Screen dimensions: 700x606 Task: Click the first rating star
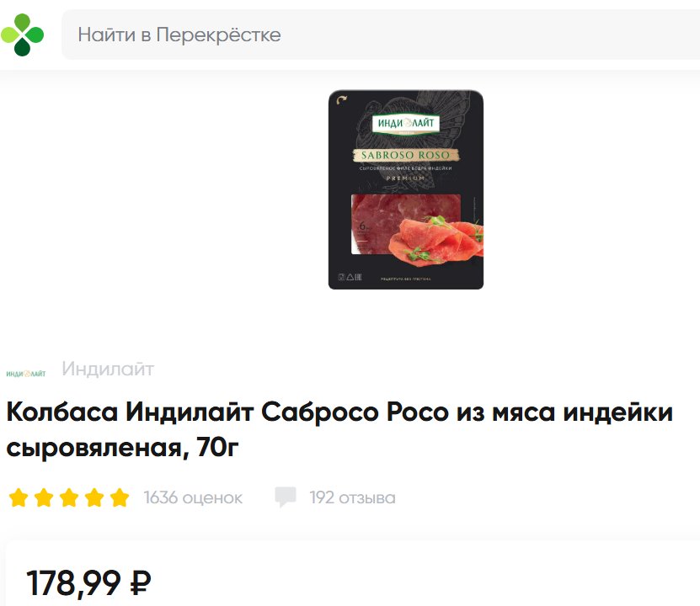coord(19,497)
